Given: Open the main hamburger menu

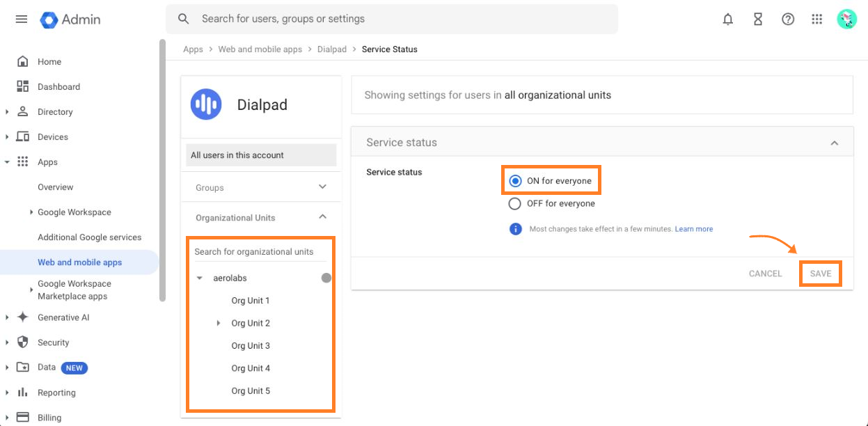Looking at the screenshot, I should tap(22, 19).
